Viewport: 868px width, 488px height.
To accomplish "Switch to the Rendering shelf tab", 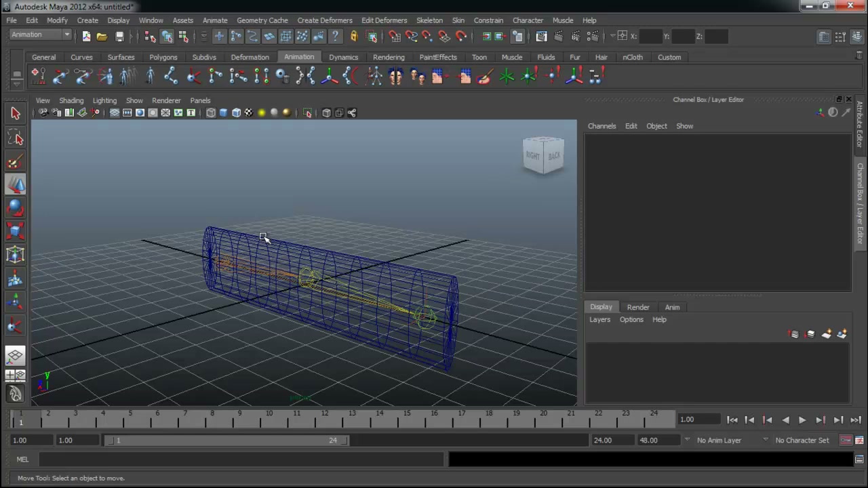I will coord(389,58).
